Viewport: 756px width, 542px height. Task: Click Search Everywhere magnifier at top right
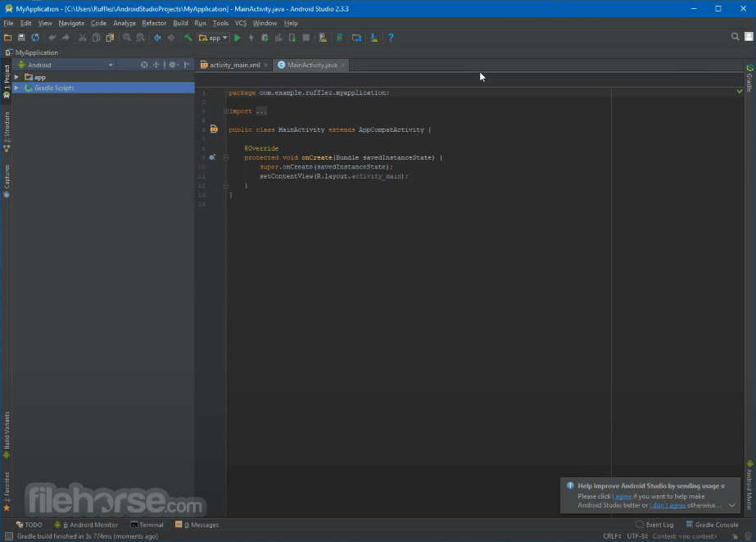pos(735,37)
